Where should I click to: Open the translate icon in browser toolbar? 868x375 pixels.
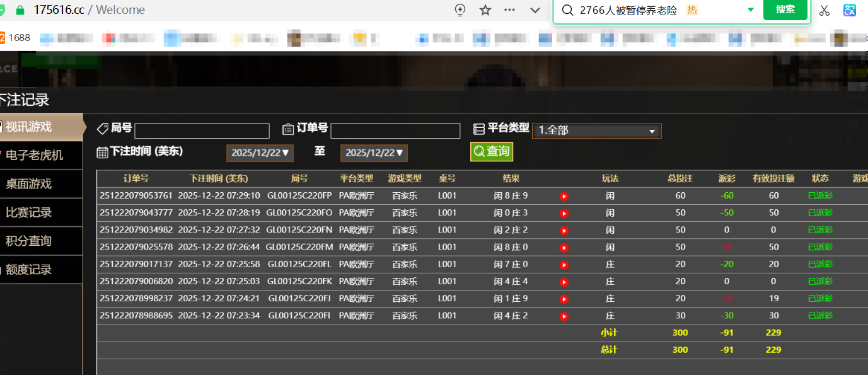coord(850,10)
